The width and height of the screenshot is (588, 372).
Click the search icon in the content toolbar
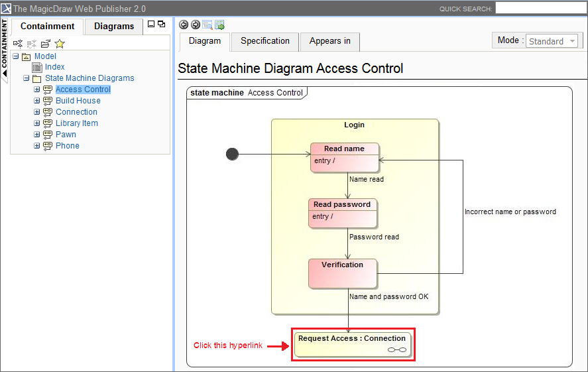tap(207, 25)
